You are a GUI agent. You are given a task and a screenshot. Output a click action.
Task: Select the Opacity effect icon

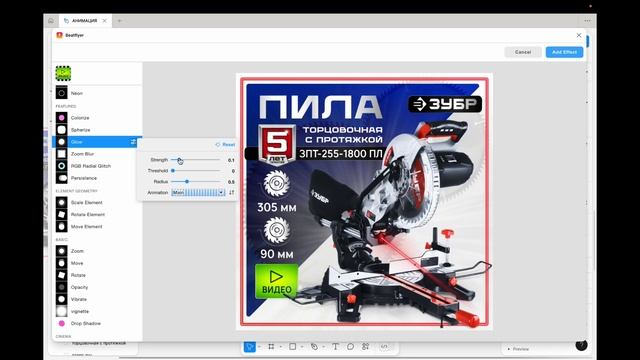pyautogui.click(x=62, y=287)
